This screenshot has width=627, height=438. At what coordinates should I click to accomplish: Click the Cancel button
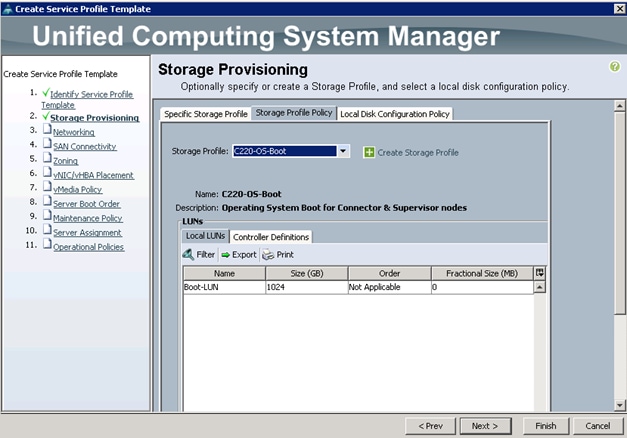tap(598, 426)
